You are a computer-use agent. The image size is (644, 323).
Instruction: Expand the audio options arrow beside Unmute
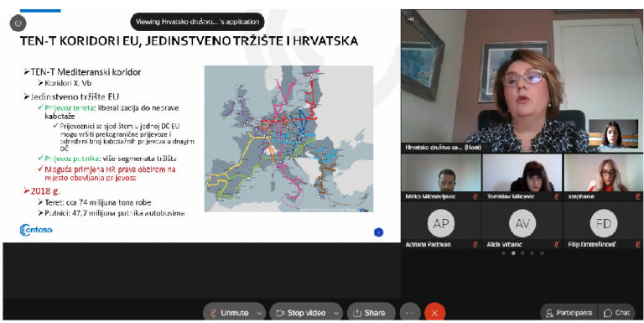click(x=259, y=313)
